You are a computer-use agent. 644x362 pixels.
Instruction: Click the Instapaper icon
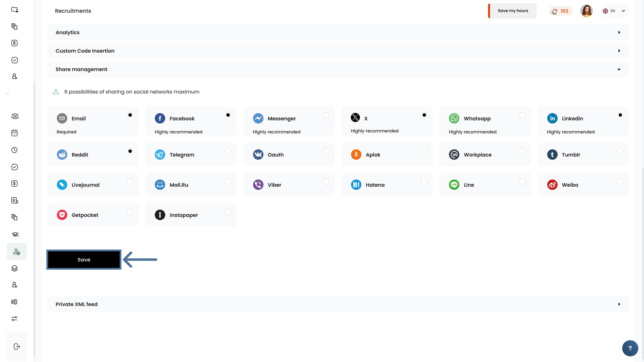click(x=160, y=215)
